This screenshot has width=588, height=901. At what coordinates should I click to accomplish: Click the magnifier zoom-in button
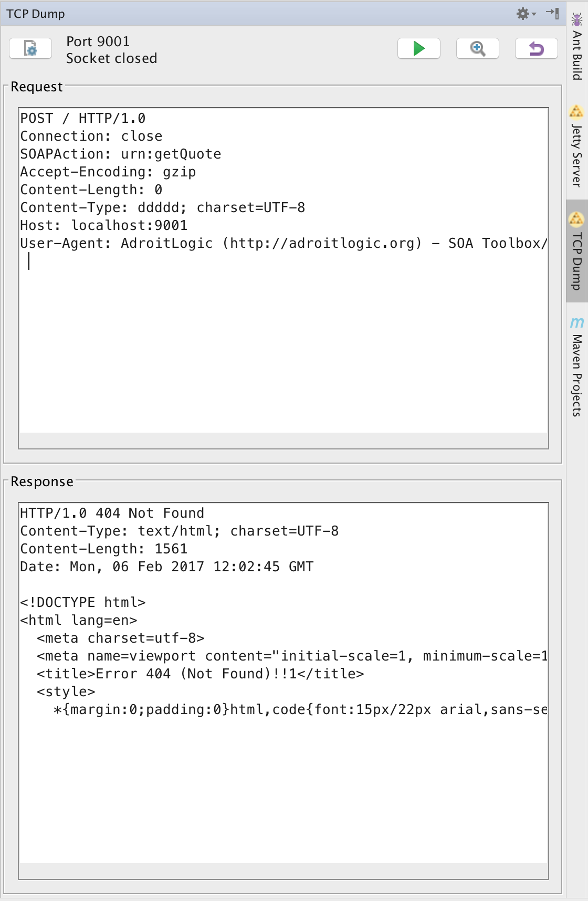coord(478,49)
